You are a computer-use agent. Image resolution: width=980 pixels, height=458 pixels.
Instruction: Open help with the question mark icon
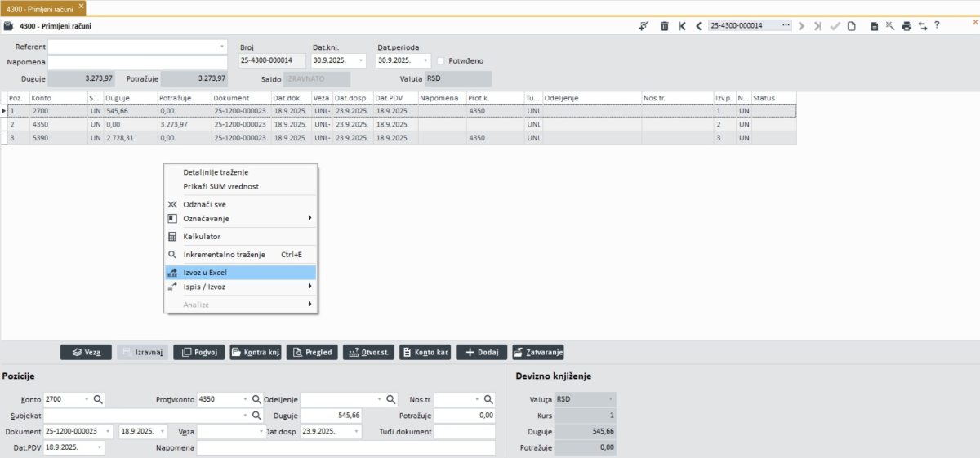(937, 25)
